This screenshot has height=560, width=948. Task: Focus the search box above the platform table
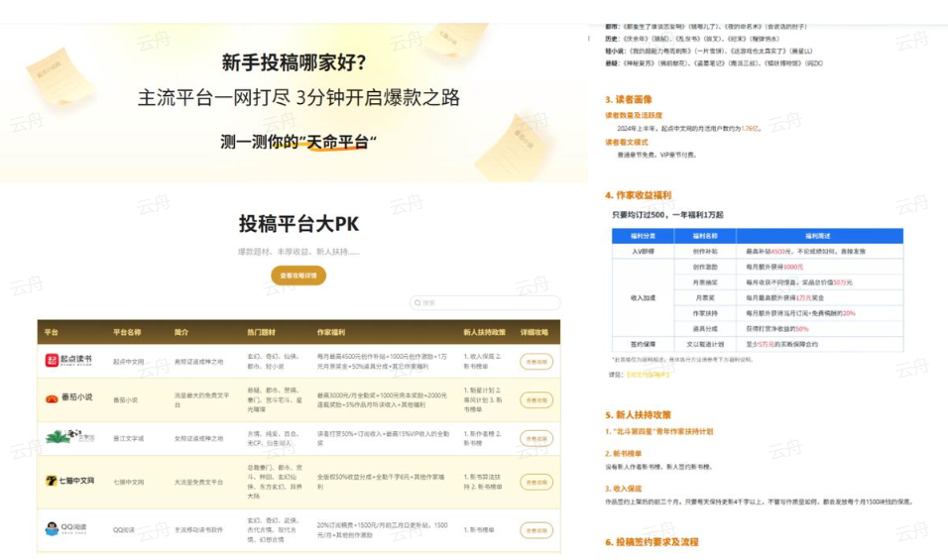click(x=485, y=302)
